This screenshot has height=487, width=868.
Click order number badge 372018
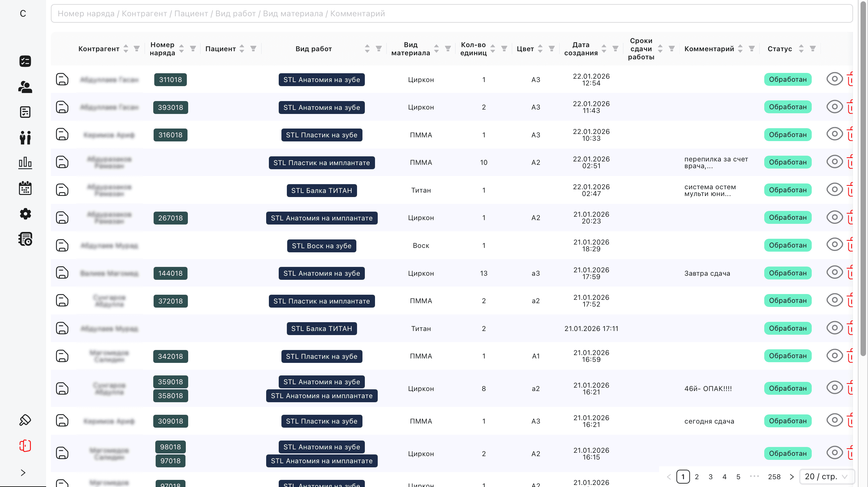click(170, 301)
